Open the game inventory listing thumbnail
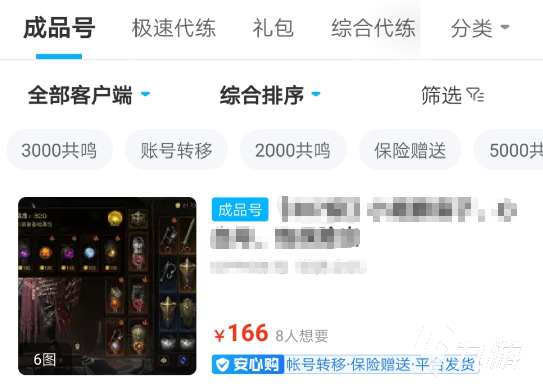 tap(107, 286)
